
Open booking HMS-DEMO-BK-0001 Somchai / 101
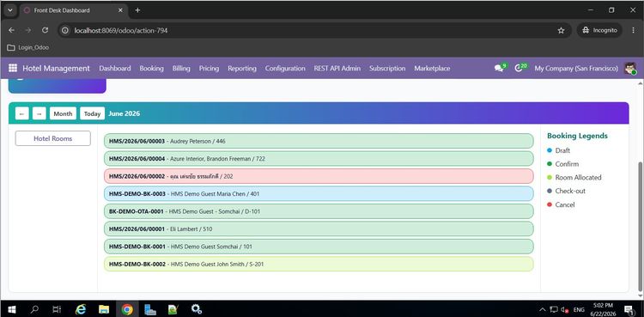[x=319, y=247]
